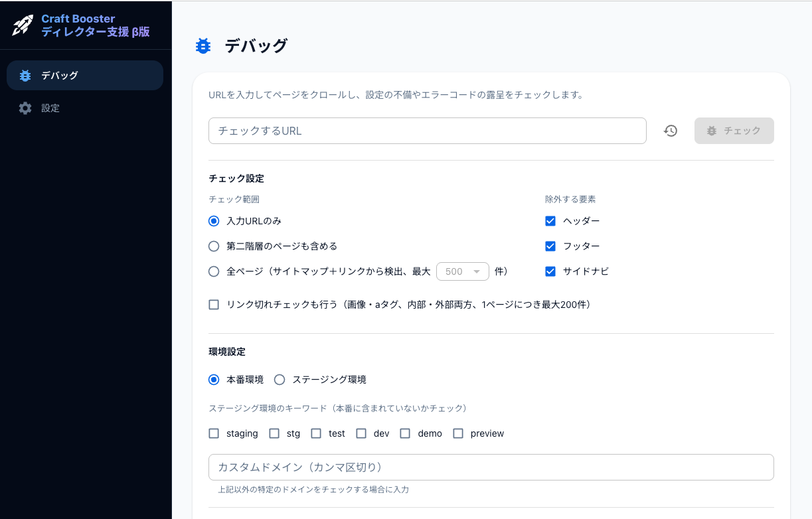
Task: Select the 全ページ crawl scope option
Action: (x=213, y=271)
